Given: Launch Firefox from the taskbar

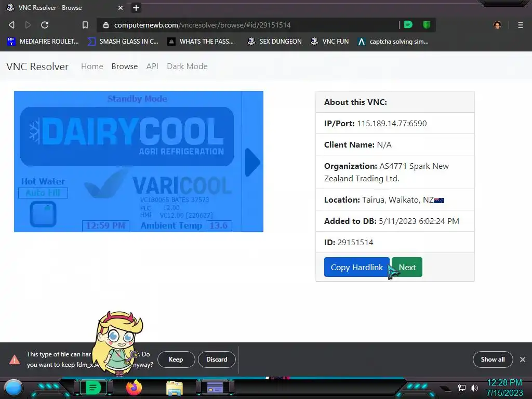Looking at the screenshot, I should pos(134,388).
